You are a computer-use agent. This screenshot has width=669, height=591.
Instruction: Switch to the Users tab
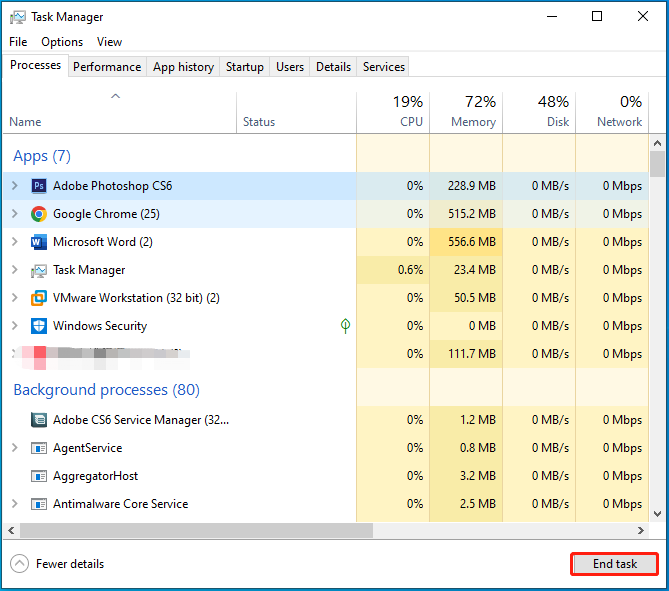[290, 67]
